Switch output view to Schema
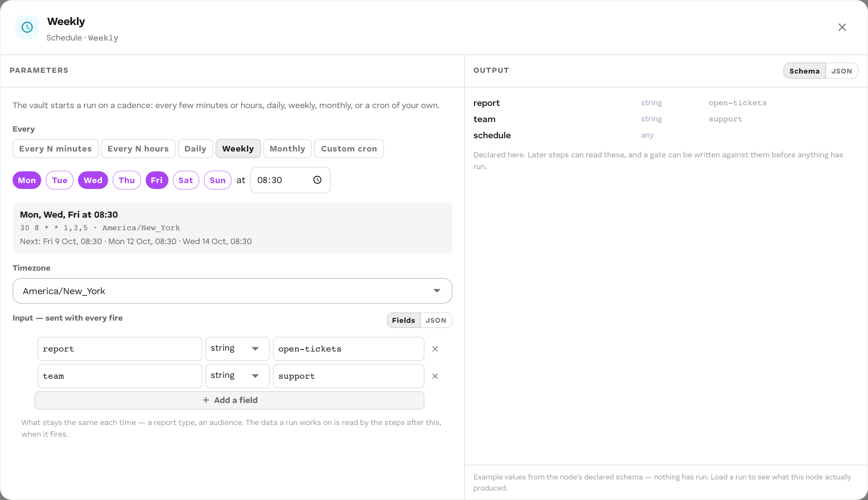 [805, 71]
